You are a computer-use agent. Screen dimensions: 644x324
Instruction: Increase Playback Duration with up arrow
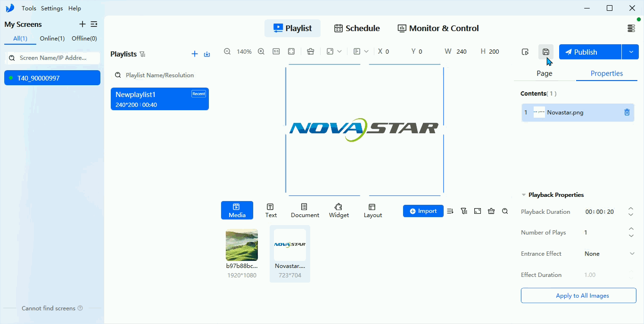point(631,209)
